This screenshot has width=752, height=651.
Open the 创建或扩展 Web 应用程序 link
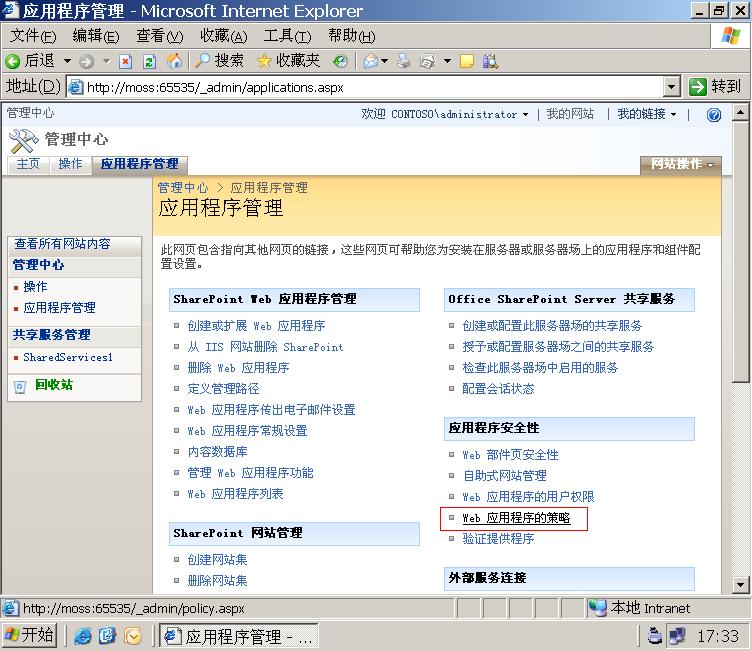256,326
